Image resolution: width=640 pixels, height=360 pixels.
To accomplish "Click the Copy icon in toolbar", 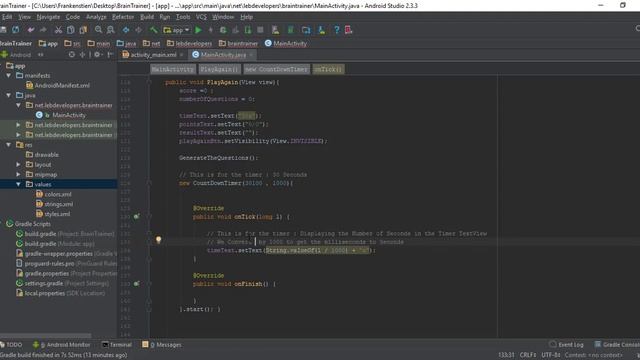I will tap(71, 30).
